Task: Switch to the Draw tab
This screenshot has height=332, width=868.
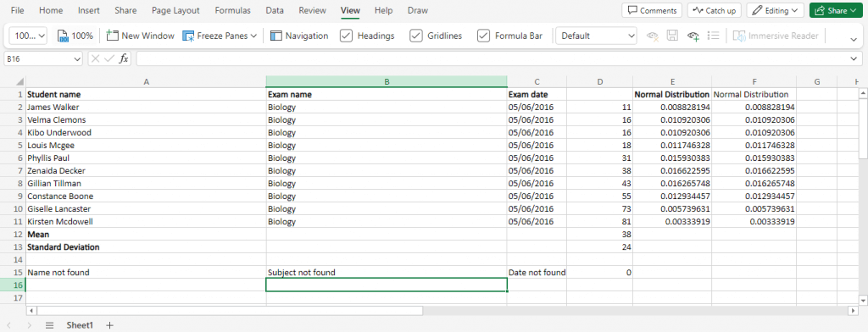Action: pyautogui.click(x=417, y=10)
